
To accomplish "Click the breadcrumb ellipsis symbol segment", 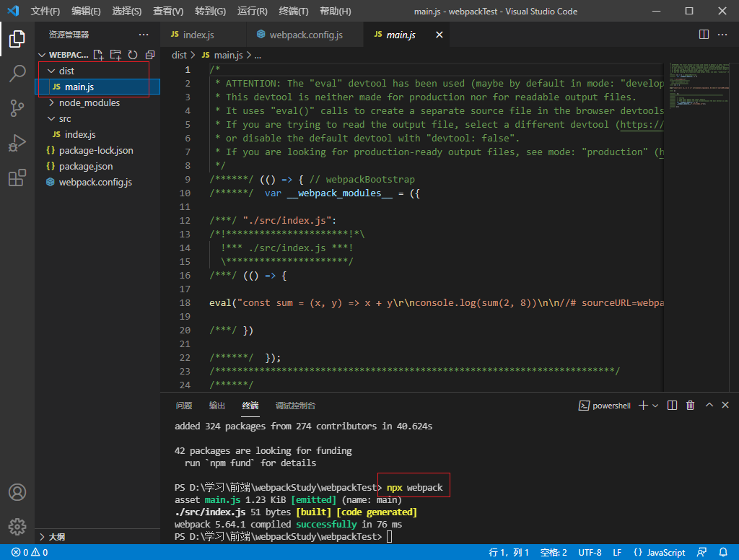I will click(258, 55).
